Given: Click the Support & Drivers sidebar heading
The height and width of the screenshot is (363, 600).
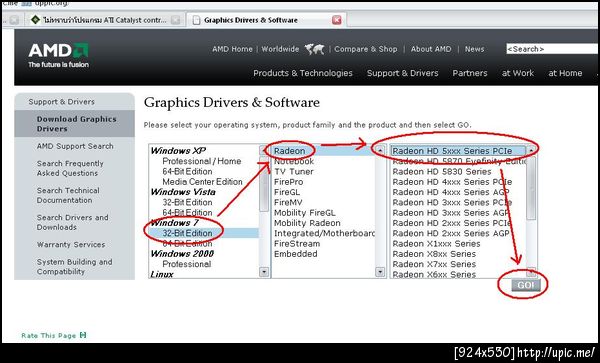Looking at the screenshot, I should (62, 102).
